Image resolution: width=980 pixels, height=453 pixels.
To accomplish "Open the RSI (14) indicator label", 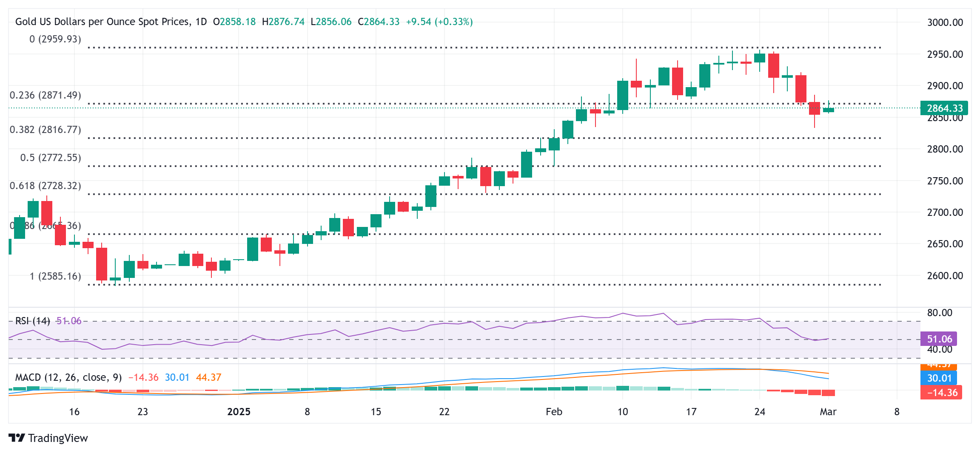I will pyautogui.click(x=32, y=321).
